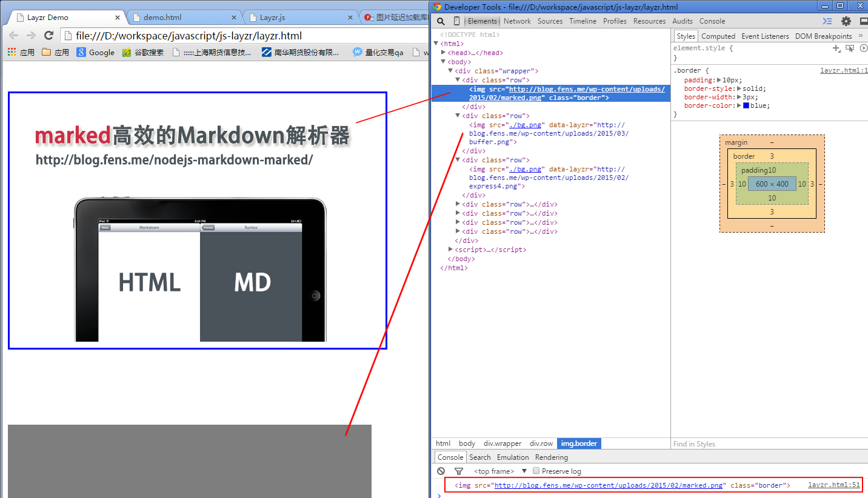
Task: Expand the padding shorthand property
Action: pyautogui.click(x=719, y=80)
